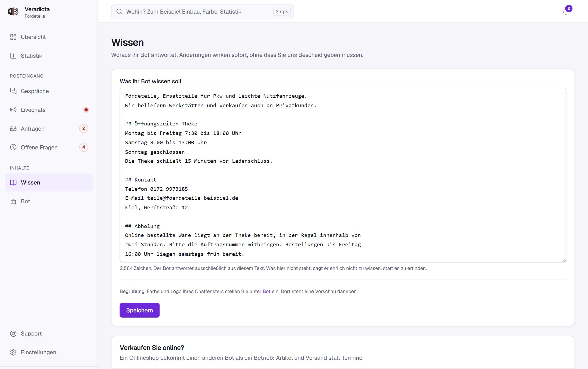The image size is (588, 369).
Task: Follow the Bot link in the hint text
Action: pyautogui.click(x=267, y=291)
